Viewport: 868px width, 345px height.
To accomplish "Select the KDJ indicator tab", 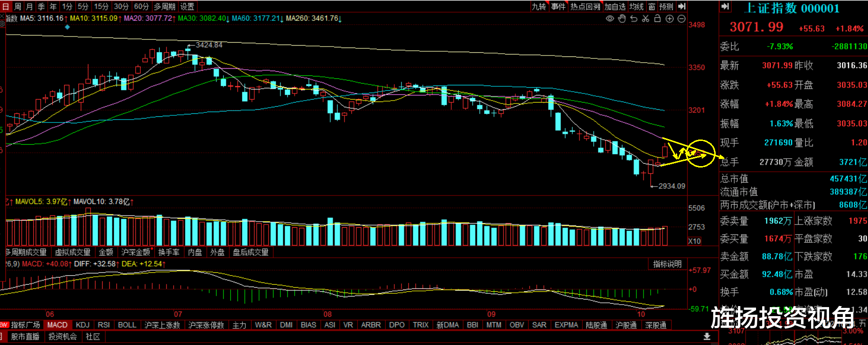I will (83, 325).
